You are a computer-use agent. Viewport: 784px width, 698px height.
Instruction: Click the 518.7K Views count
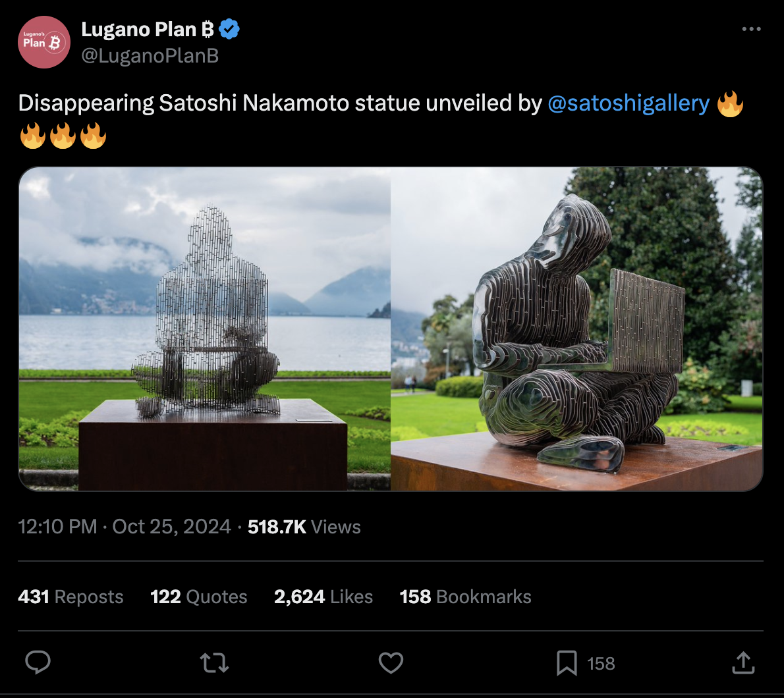[304, 527]
